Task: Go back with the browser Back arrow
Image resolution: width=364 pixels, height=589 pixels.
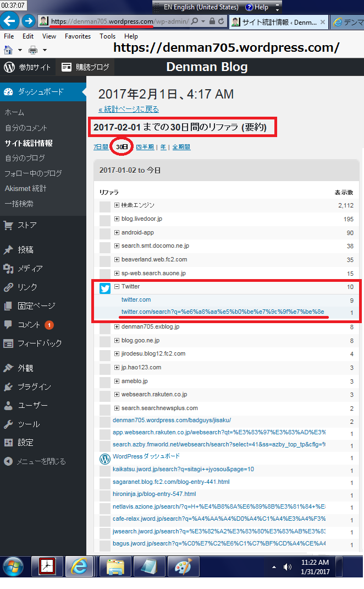Action: coord(9,21)
